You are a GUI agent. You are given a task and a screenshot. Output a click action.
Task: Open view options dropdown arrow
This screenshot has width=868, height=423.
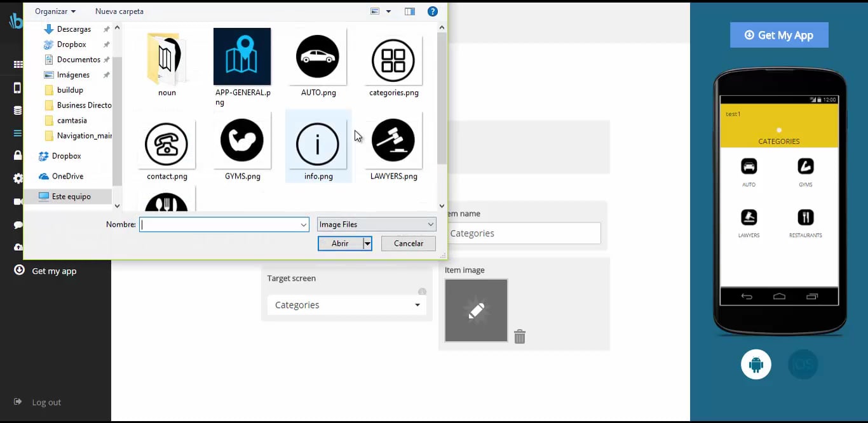click(388, 11)
